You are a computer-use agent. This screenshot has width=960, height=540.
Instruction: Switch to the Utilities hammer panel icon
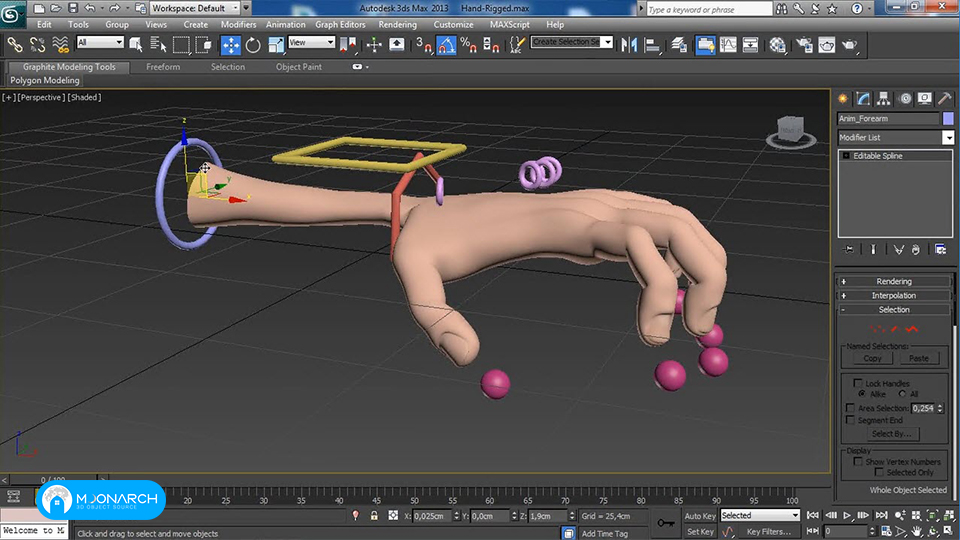pyautogui.click(x=945, y=99)
